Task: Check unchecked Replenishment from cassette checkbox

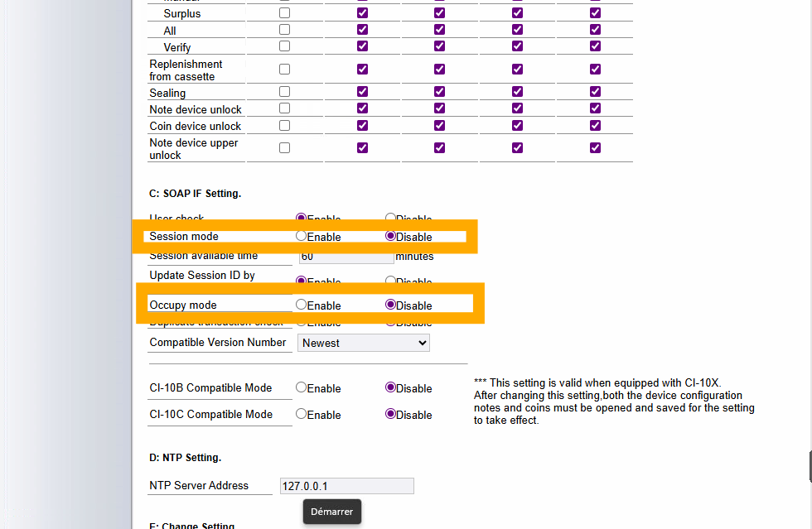Action: [x=284, y=70]
